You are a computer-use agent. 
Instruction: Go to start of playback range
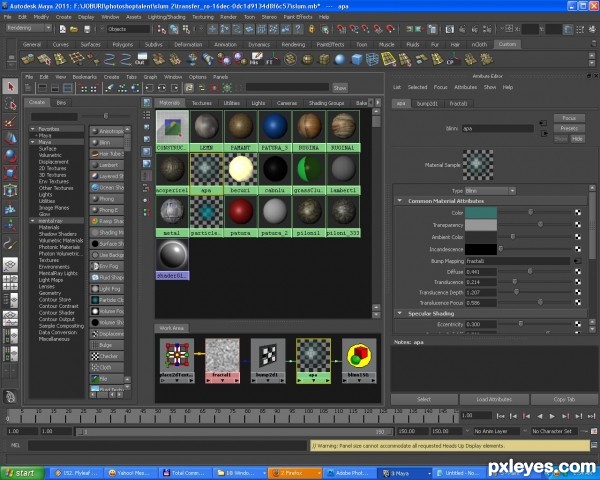point(500,416)
